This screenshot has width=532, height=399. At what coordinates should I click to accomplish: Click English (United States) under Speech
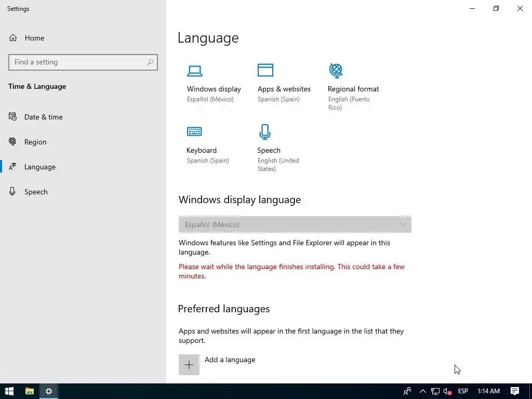(278, 165)
